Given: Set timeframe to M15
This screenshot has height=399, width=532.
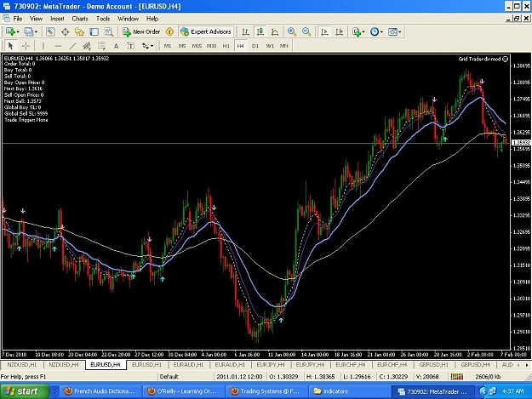Looking at the screenshot, I should [x=197, y=46].
